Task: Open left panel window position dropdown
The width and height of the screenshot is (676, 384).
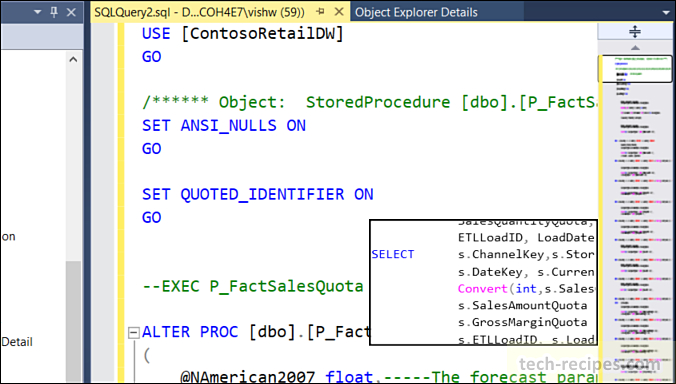Action: tap(38, 12)
